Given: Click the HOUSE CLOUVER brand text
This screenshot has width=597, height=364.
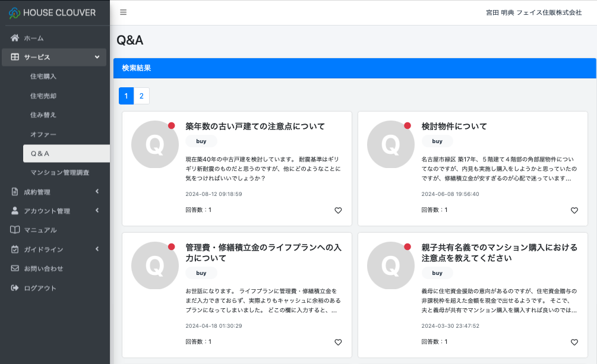Looking at the screenshot, I should [59, 12].
